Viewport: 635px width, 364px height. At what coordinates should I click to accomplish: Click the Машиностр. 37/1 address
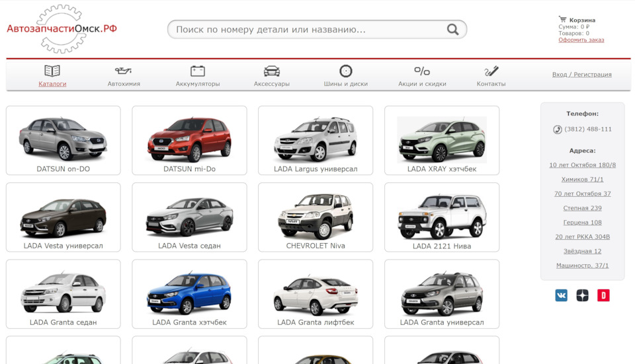click(582, 266)
